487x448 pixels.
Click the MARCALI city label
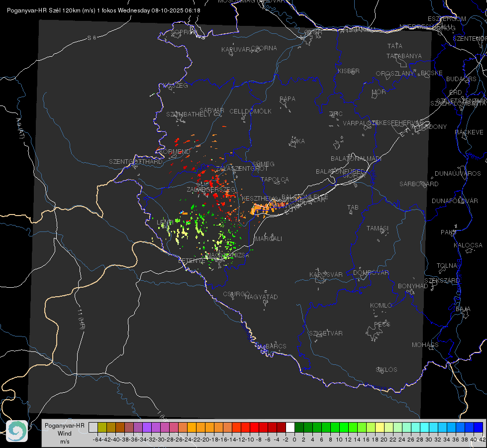pyautogui.click(x=268, y=239)
